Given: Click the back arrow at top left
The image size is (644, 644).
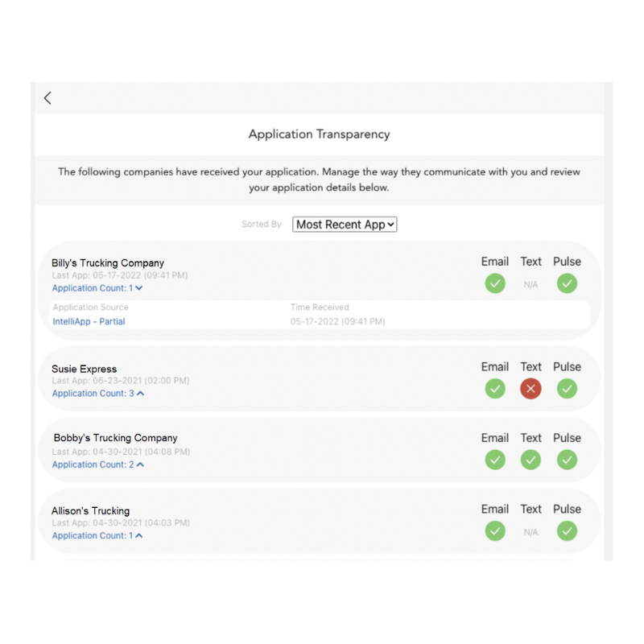Looking at the screenshot, I should click(x=47, y=97).
